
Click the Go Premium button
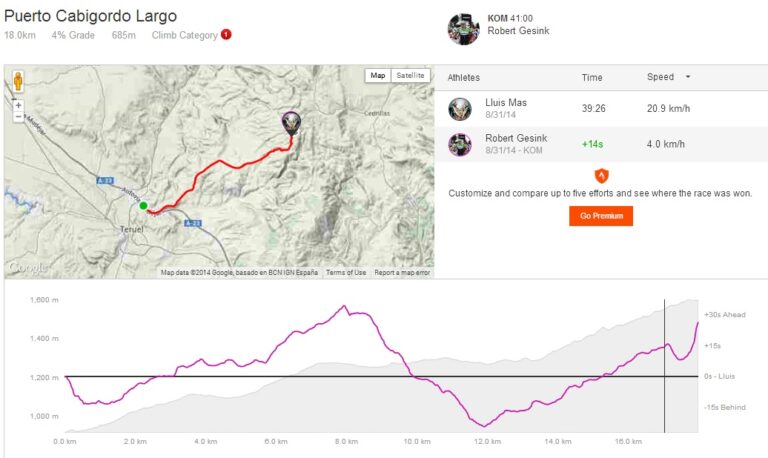click(601, 215)
